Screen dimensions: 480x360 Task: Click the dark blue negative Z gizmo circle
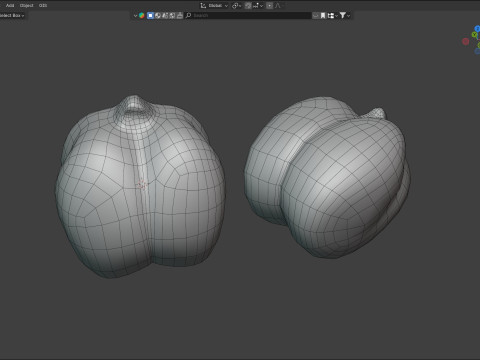click(x=477, y=51)
